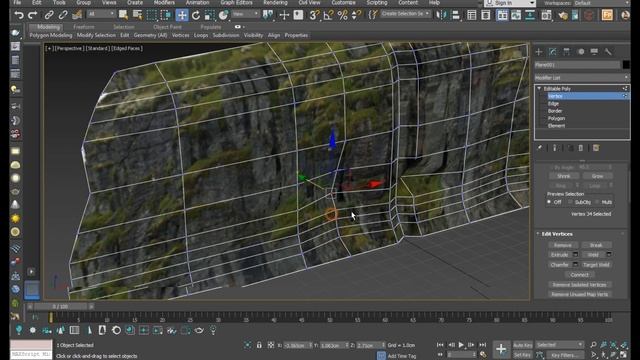This screenshot has height=360, width=640.
Task: Open the Selection Filter 'All' dropdown
Action: point(101,14)
